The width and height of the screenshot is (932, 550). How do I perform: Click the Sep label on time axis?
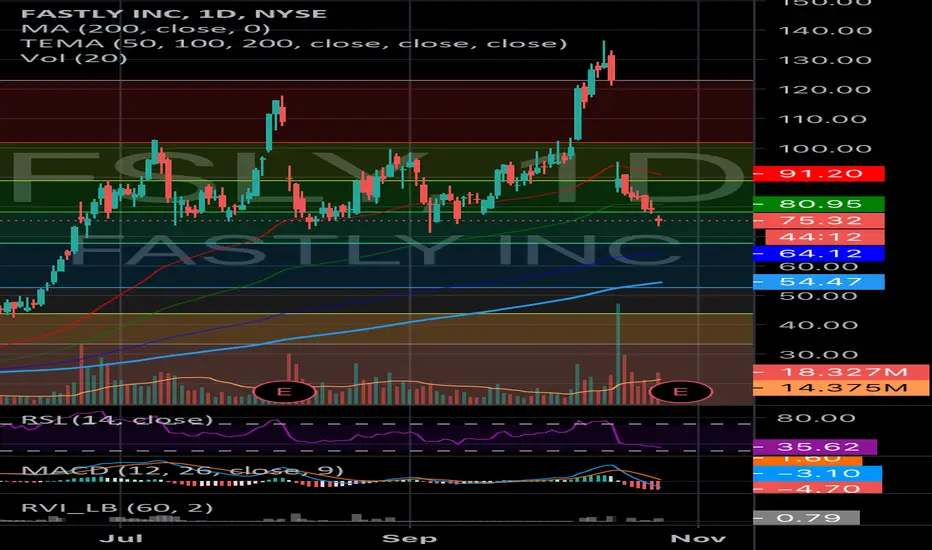pos(410,539)
